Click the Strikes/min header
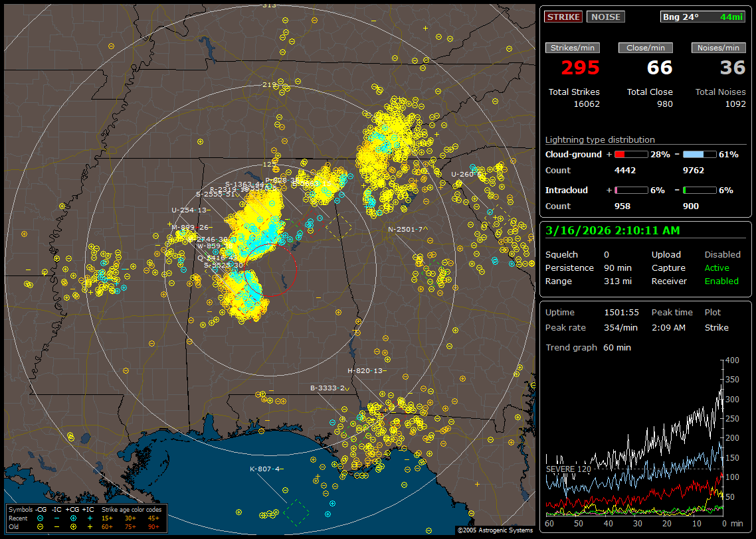The image size is (756, 539). tap(573, 48)
